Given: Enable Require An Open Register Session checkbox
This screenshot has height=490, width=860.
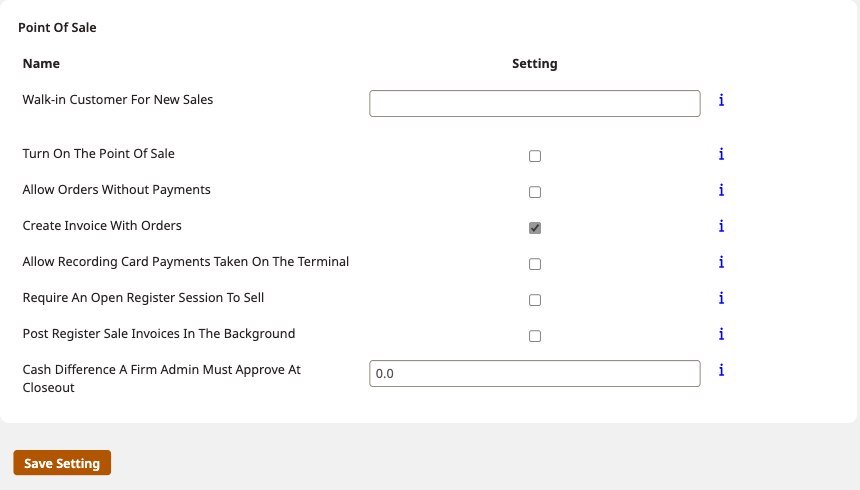Looking at the screenshot, I should [x=535, y=300].
